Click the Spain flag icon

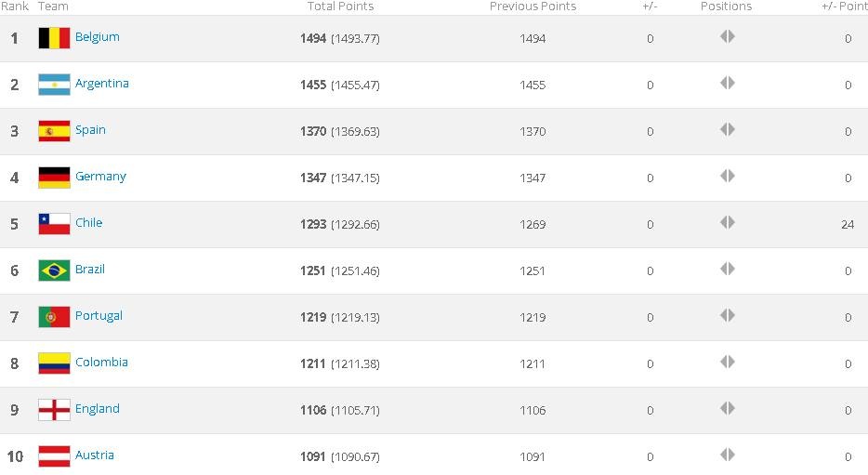coord(54,131)
